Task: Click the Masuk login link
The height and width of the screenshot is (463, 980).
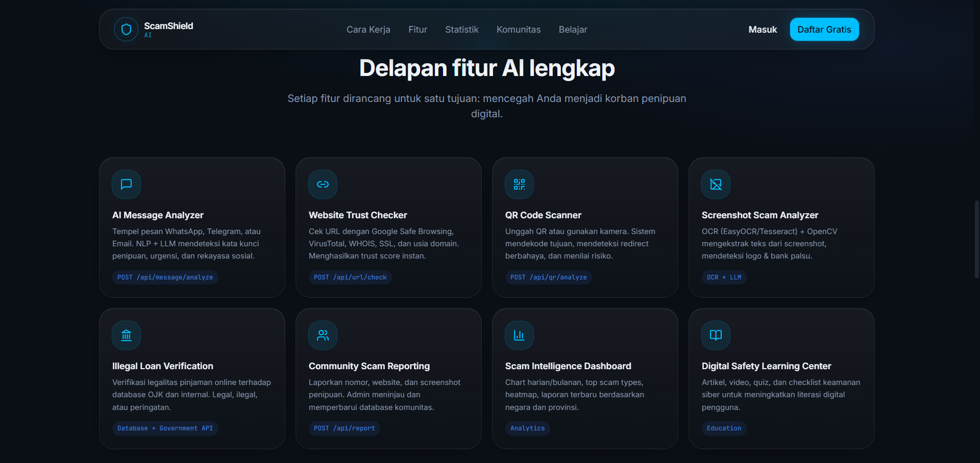Action: [x=763, y=30]
